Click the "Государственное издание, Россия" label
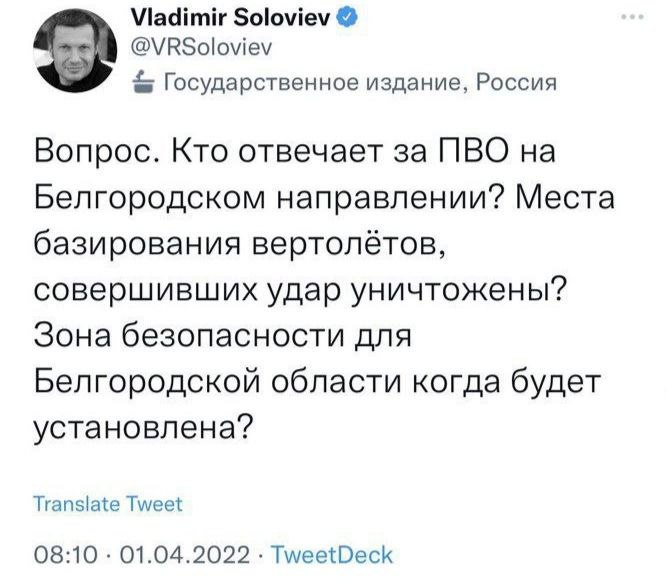The width and height of the screenshot is (666, 581). pos(355,83)
